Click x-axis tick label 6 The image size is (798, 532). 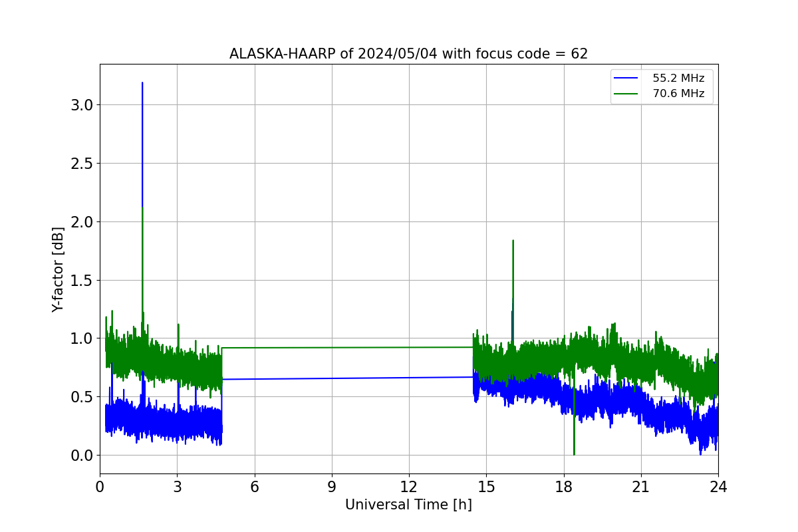(254, 486)
